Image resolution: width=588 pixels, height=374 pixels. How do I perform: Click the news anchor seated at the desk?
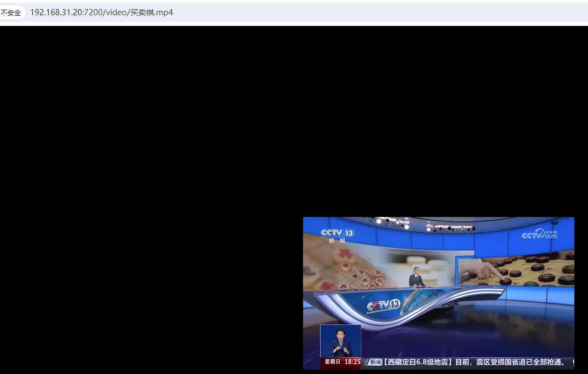(x=417, y=278)
